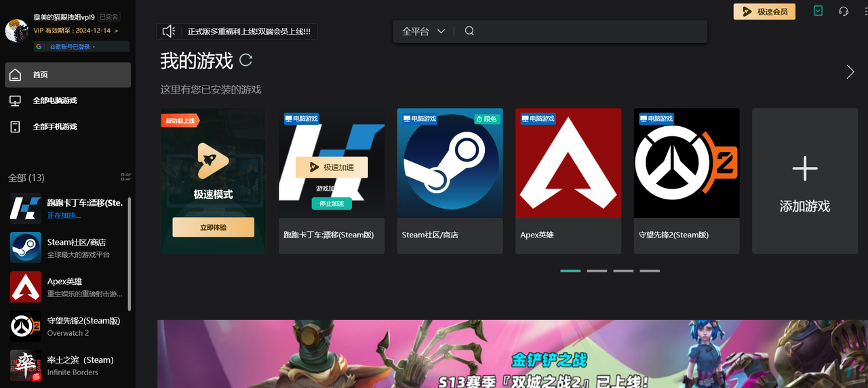
Task: Toggle the game list view icon
Action: pyautogui.click(x=125, y=177)
